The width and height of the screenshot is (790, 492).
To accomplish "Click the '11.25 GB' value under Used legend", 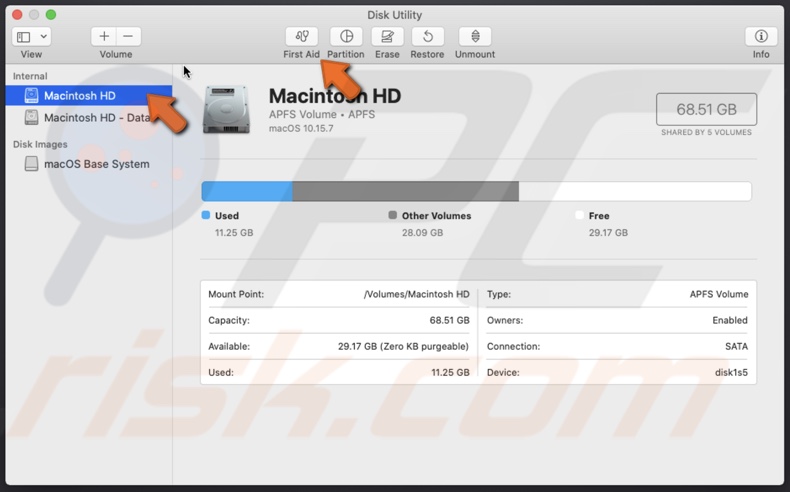I will point(234,233).
